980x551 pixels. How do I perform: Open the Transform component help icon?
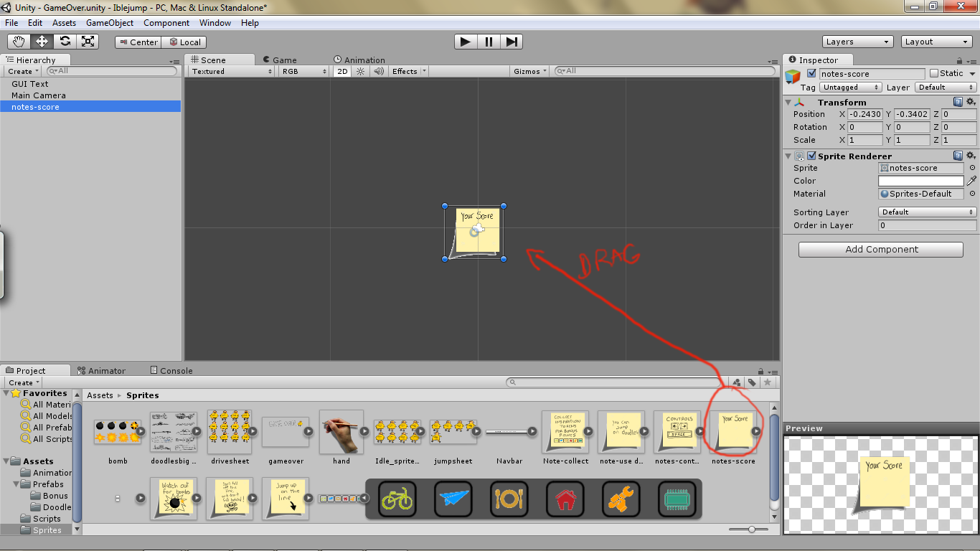[958, 103]
